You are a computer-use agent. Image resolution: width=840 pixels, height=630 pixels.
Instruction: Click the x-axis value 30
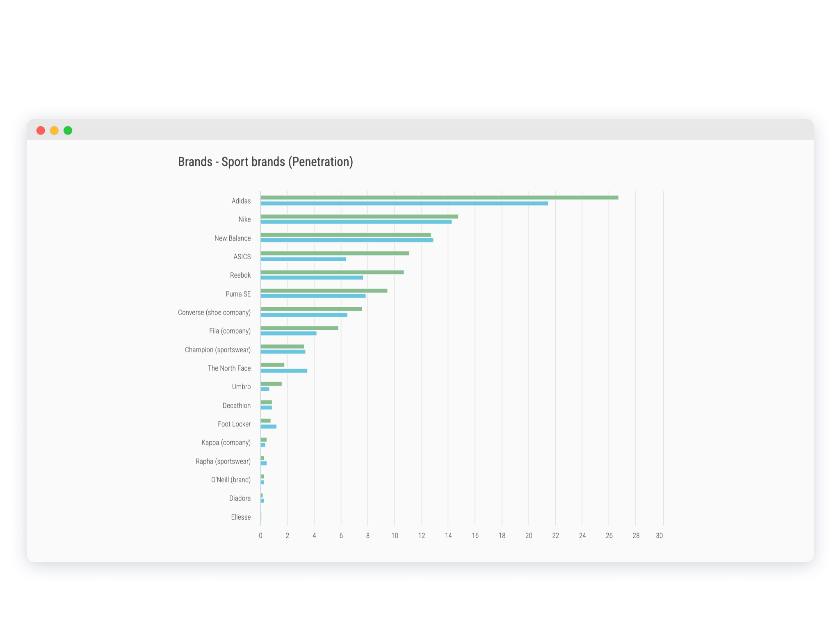(659, 536)
